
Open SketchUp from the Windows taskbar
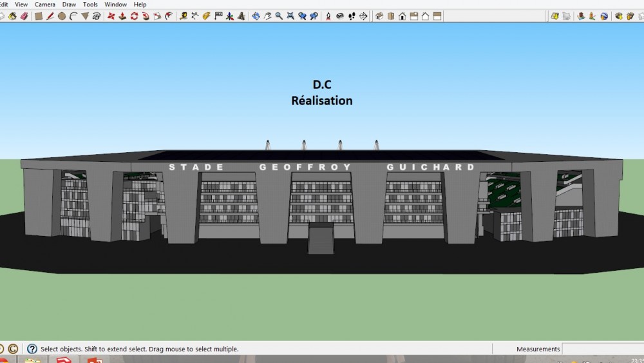(x=64, y=360)
